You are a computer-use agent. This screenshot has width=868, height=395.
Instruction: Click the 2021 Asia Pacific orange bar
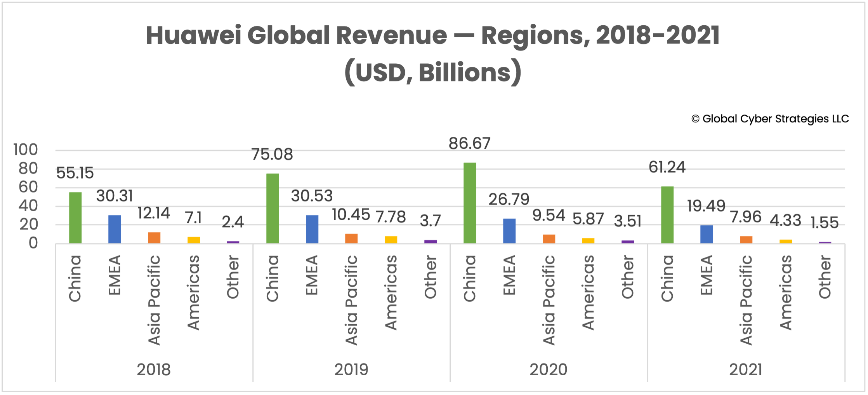point(746,240)
